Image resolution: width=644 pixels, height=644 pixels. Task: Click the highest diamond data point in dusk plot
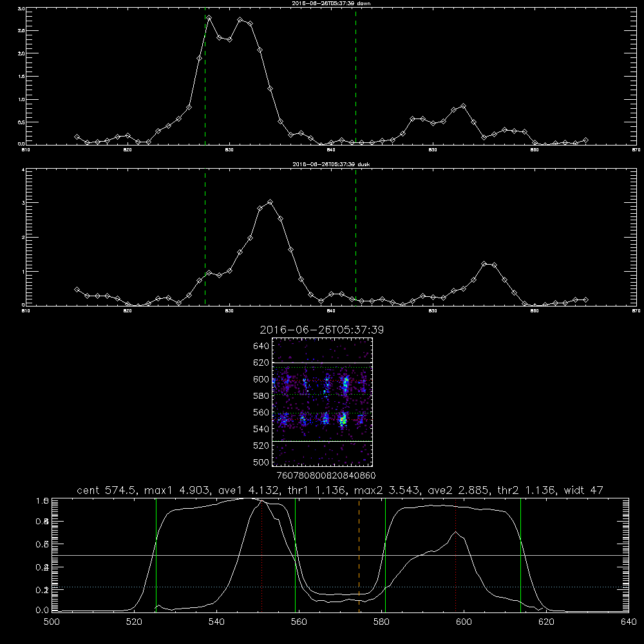270,202
